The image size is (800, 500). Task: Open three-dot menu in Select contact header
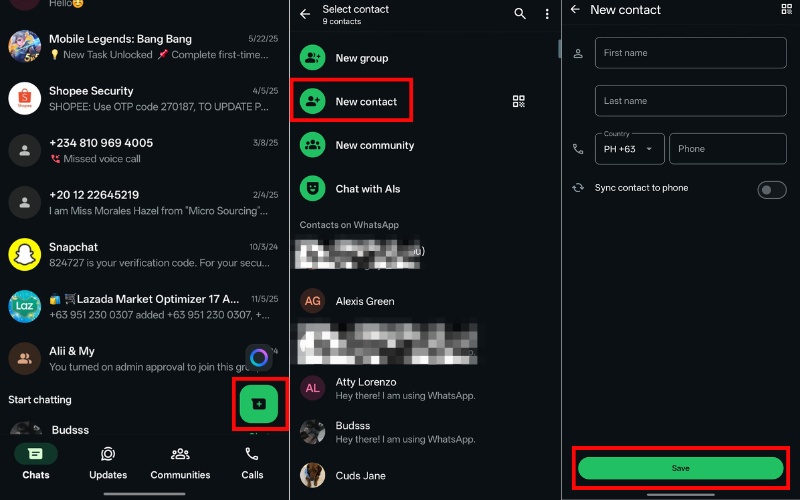[547, 14]
